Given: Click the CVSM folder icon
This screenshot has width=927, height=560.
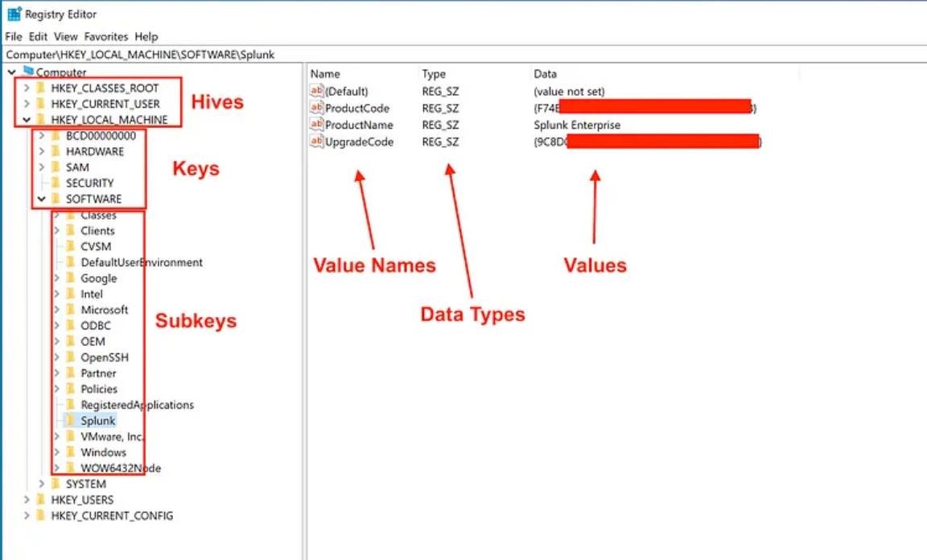Looking at the screenshot, I should tap(70, 246).
